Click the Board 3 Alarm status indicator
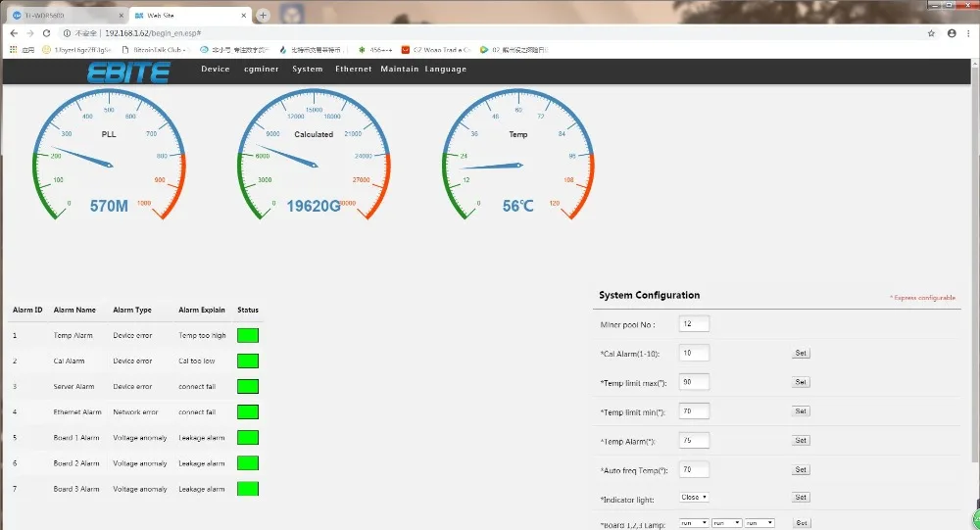 click(x=248, y=489)
